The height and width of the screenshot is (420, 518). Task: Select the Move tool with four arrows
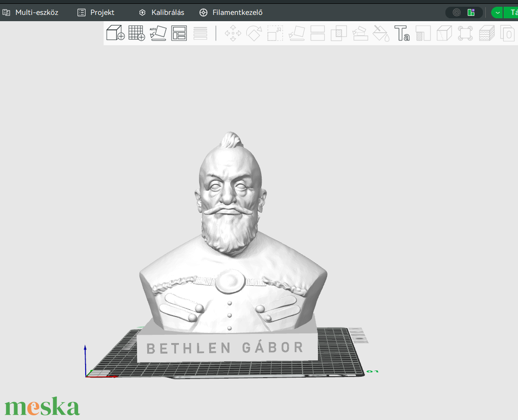(233, 33)
